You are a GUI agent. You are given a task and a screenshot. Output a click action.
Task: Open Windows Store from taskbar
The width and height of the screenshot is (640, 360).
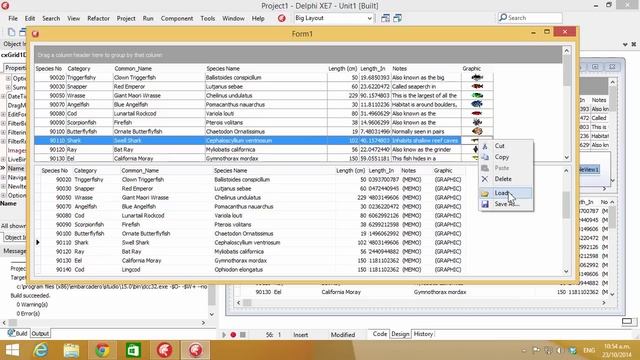point(133,350)
